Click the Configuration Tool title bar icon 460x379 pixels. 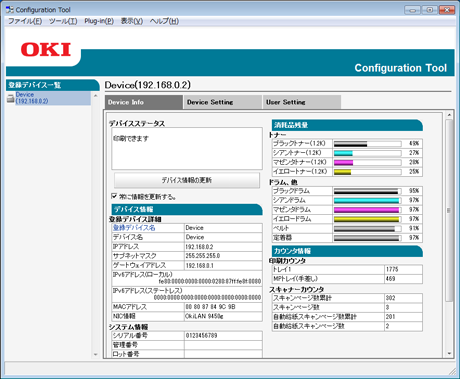10,10
